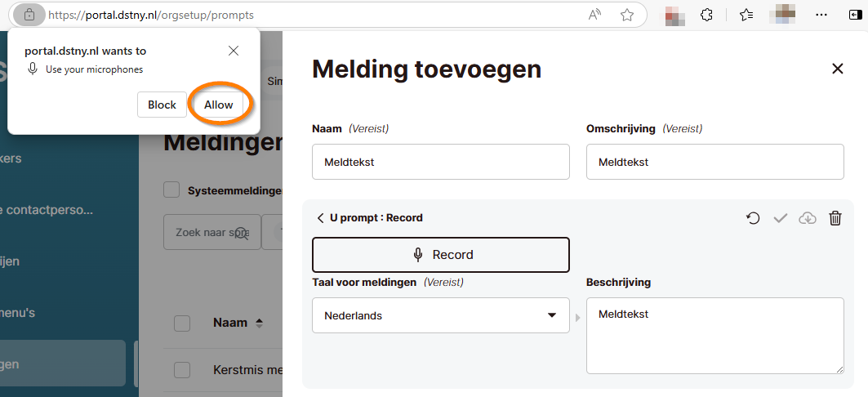
Task: Click the resize handle of Beschrijving textarea
Action: coord(839,369)
